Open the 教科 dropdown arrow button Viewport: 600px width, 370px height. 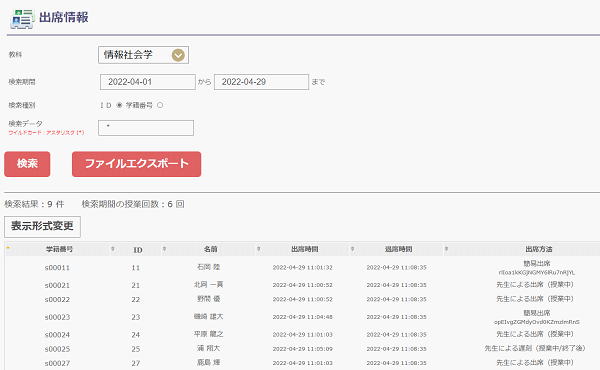coord(178,55)
